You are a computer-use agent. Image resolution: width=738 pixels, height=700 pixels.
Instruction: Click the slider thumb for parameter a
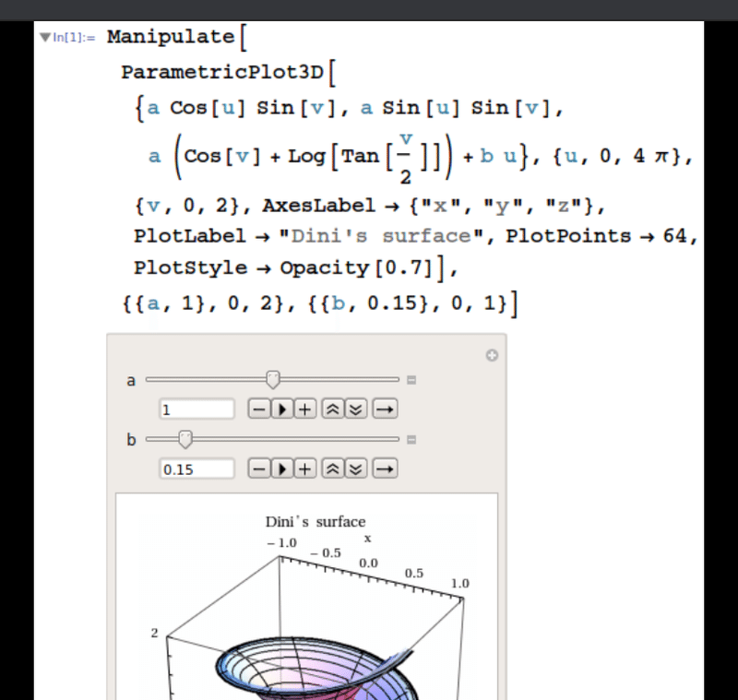click(273, 379)
